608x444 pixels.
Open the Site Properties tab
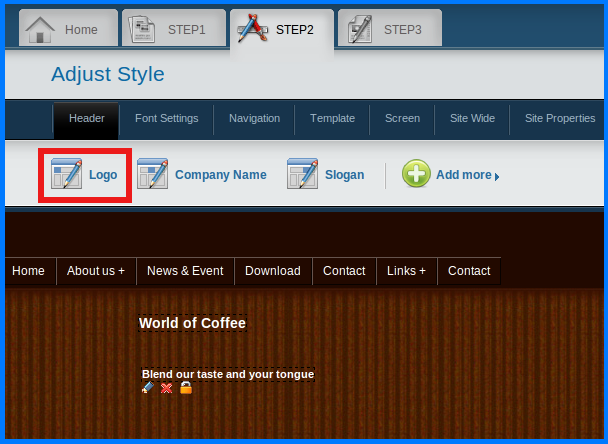coord(560,119)
